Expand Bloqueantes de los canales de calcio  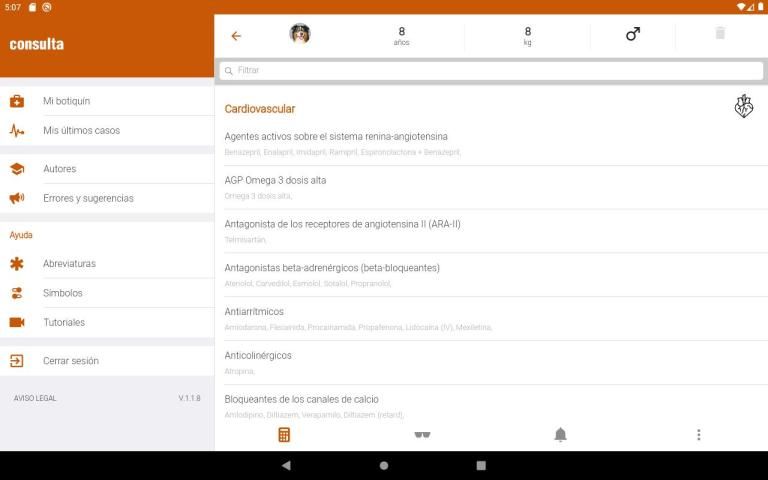click(x=301, y=399)
